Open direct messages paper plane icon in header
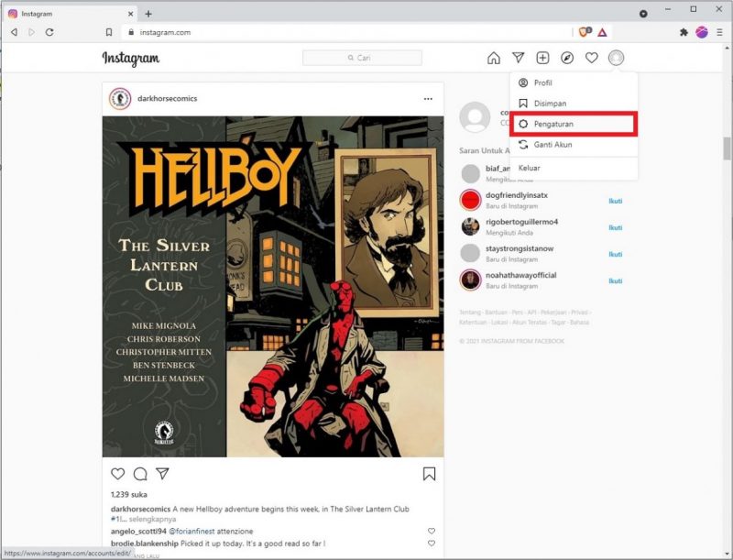 point(518,58)
